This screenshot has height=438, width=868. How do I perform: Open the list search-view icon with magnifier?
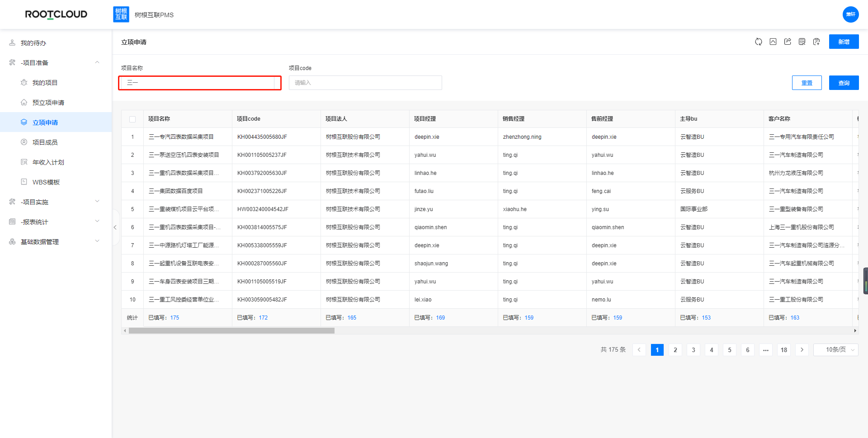point(802,42)
